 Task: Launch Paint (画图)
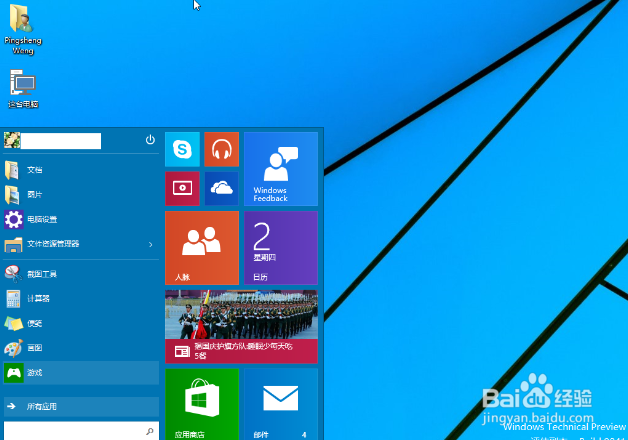pyautogui.click(x=81, y=348)
